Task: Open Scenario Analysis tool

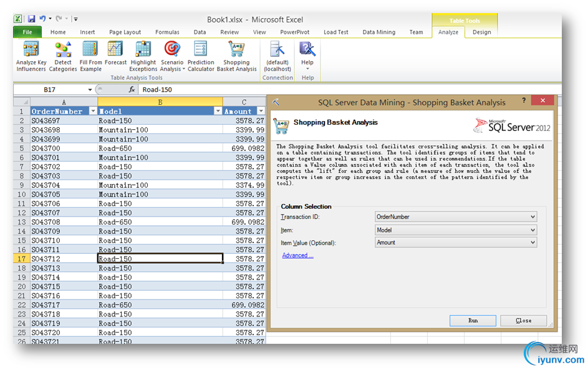Action: tap(172, 56)
